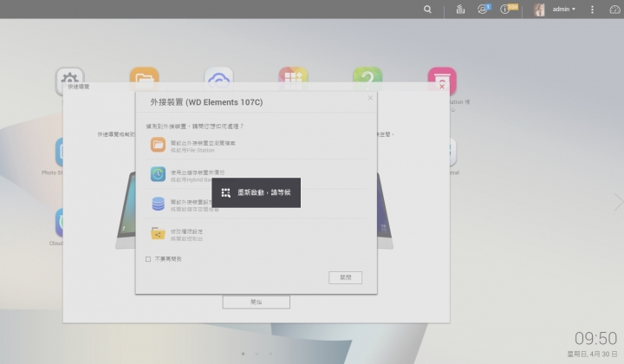Click the admin user avatar picture
This screenshot has height=364, width=624.
(x=539, y=10)
